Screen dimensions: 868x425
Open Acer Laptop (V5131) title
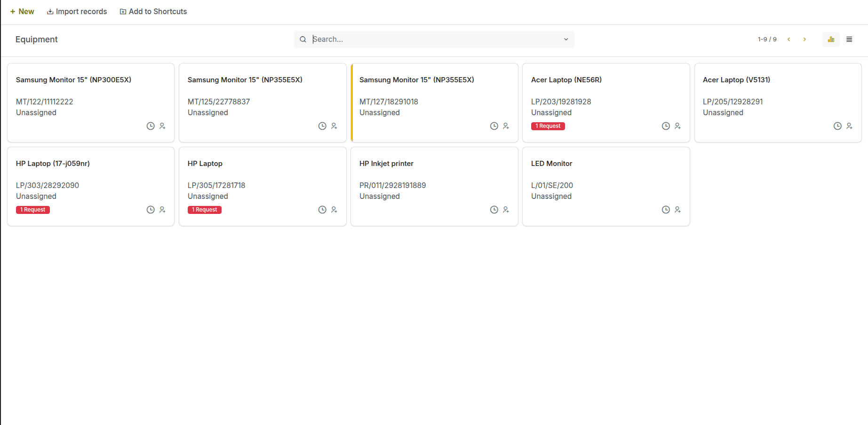pyautogui.click(x=736, y=80)
